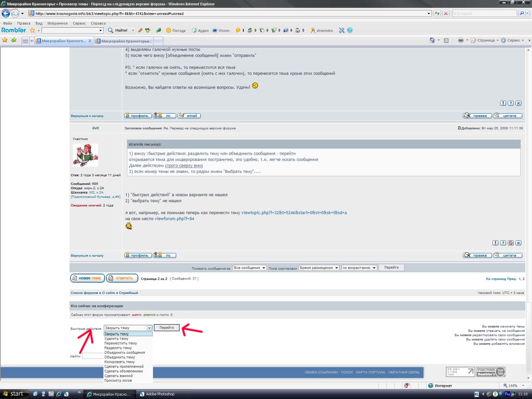
Task: Toggle the Быстрые действия combo box arrow
Action: (149, 328)
